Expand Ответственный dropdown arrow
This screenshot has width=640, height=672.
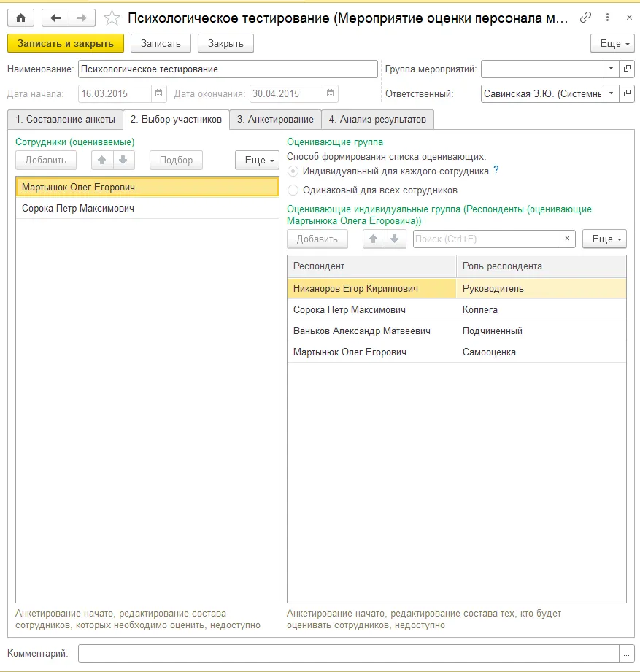(x=612, y=93)
